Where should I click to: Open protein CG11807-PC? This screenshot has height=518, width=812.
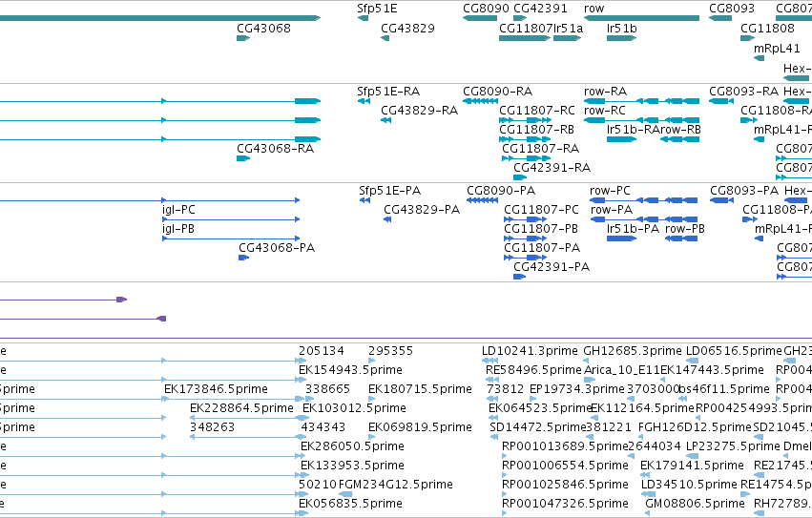point(542,210)
